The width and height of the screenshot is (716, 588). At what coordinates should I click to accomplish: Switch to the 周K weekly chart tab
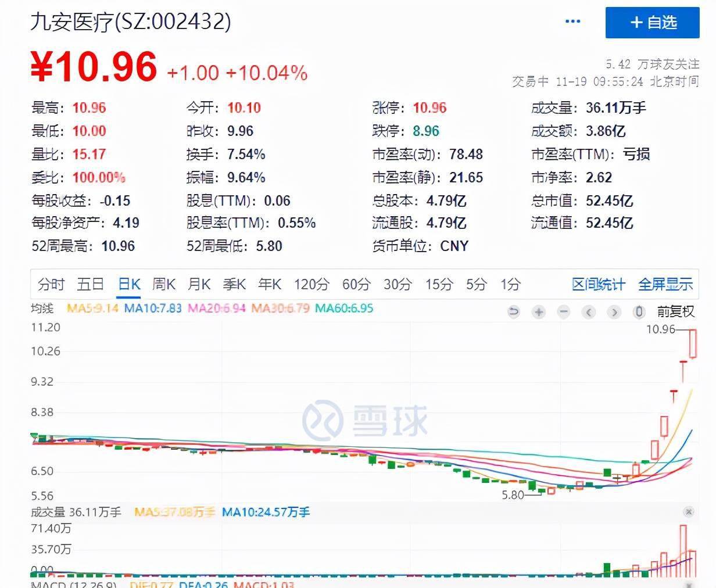(x=163, y=285)
